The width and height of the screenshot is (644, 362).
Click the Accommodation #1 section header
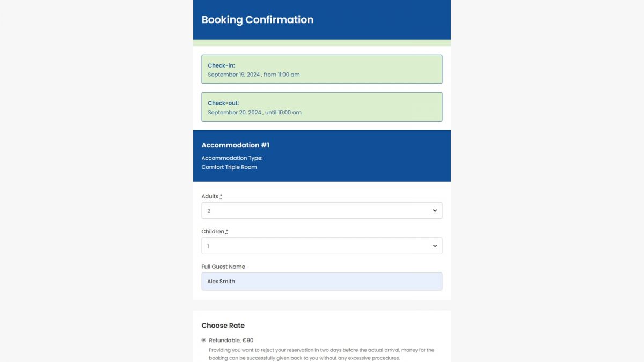coord(235,145)
